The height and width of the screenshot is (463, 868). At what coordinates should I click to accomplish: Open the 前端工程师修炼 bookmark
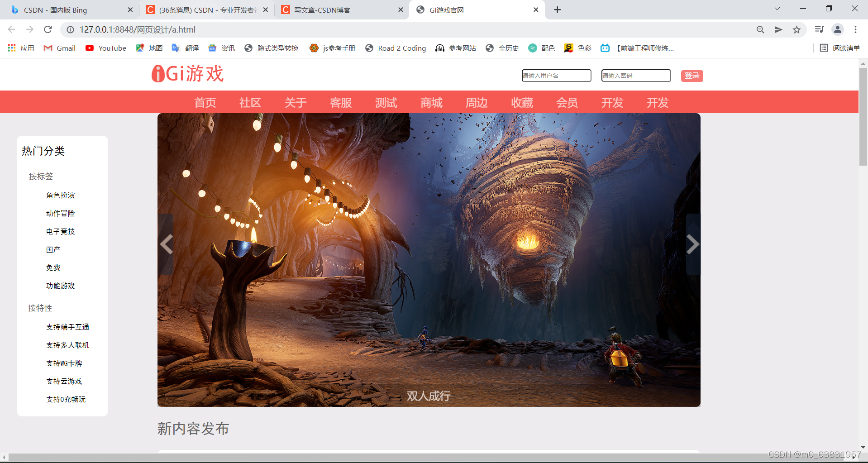point(637,48)
